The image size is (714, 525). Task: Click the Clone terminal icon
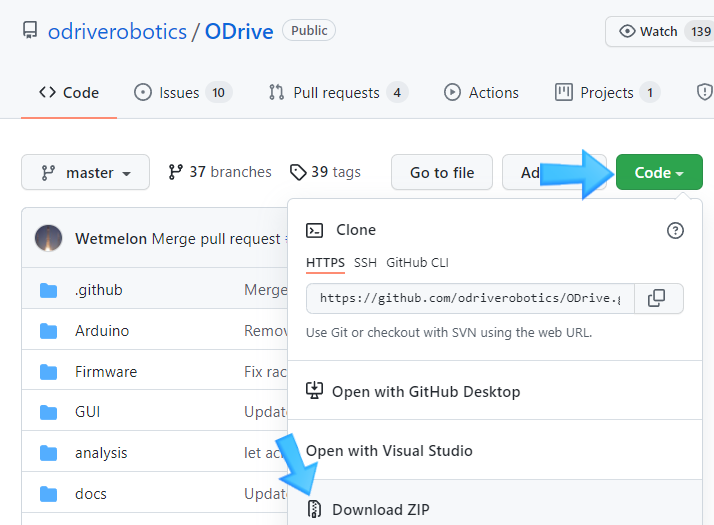pyautogui.click(x=315, y=230)
